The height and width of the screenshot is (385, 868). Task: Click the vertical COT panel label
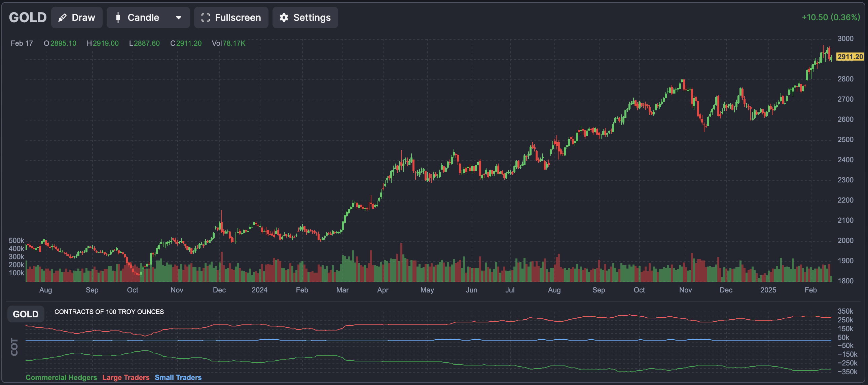click(14, 347)
